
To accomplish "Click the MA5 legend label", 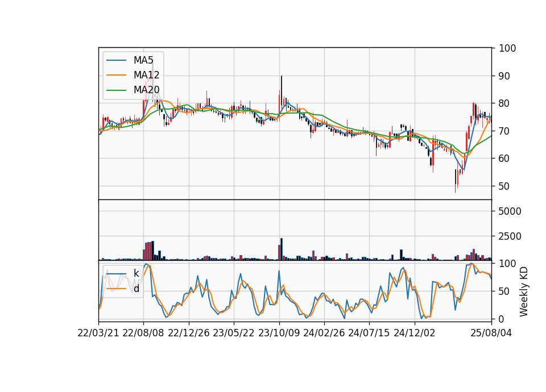I will click(143, 60).
